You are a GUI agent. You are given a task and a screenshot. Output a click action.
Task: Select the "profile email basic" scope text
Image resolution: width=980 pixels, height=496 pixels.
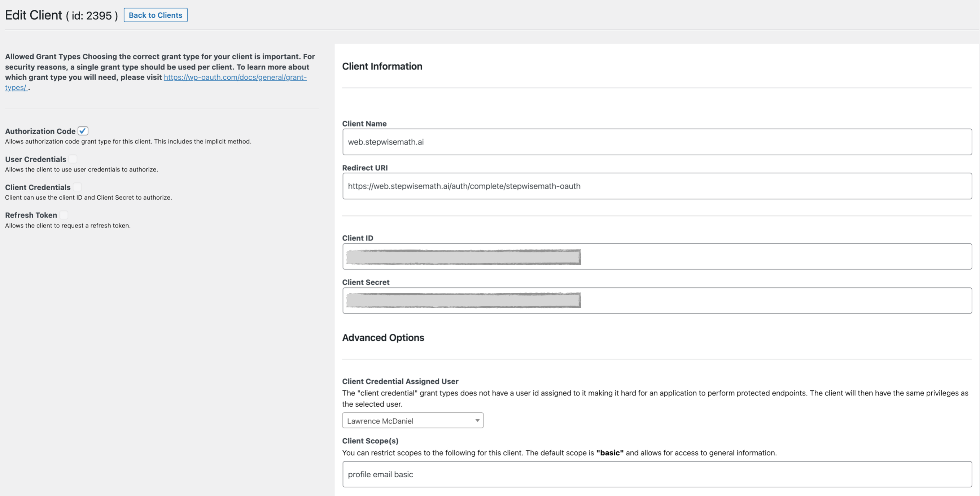click(x=380, y=474)
